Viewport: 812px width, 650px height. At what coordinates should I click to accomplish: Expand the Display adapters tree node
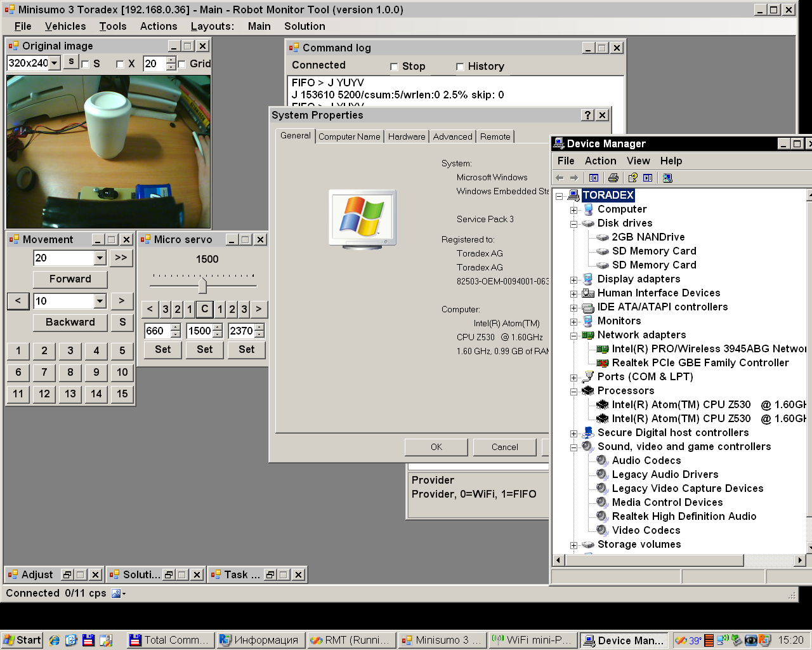click(x=573, y=279)
